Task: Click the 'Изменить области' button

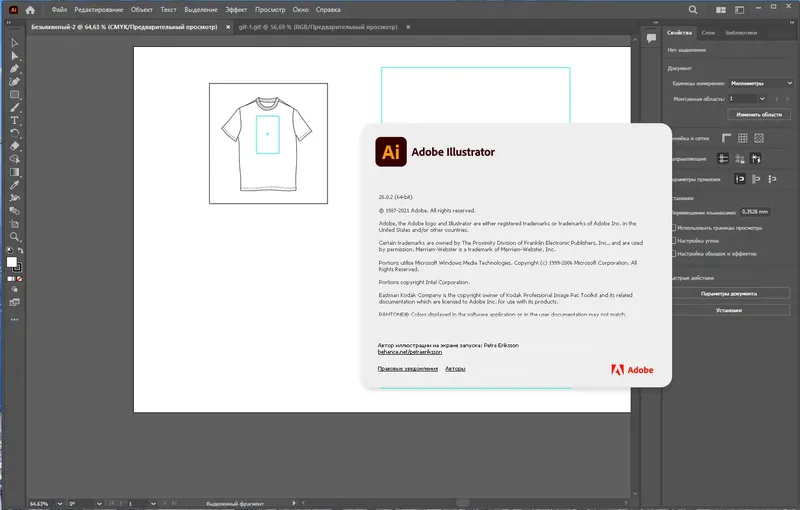Action: [x=759, y=115]
